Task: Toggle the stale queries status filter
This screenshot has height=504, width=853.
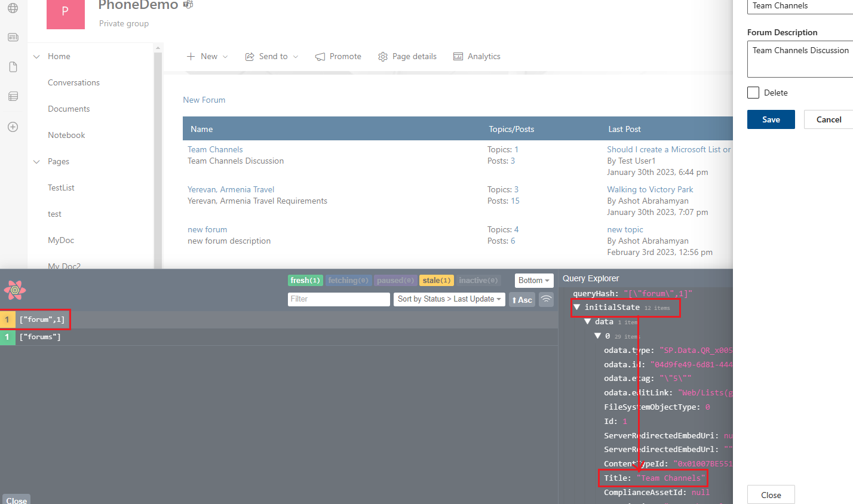Action: click(436, 281)
